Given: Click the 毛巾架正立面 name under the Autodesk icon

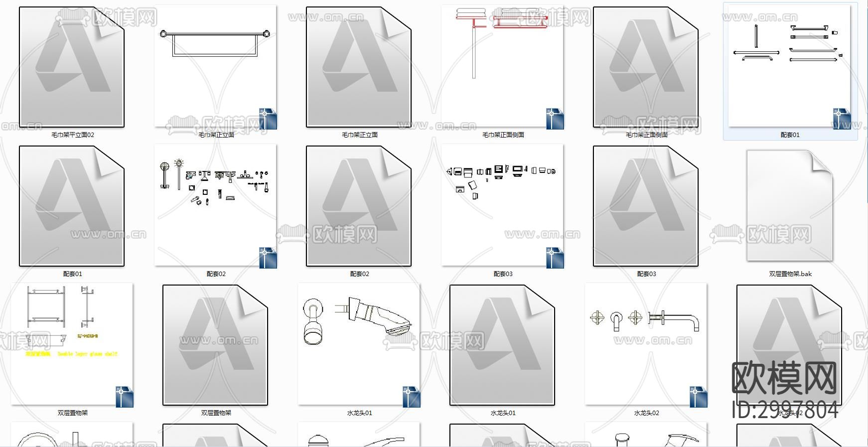Looking at the screenshot, I should pos(360,135).
